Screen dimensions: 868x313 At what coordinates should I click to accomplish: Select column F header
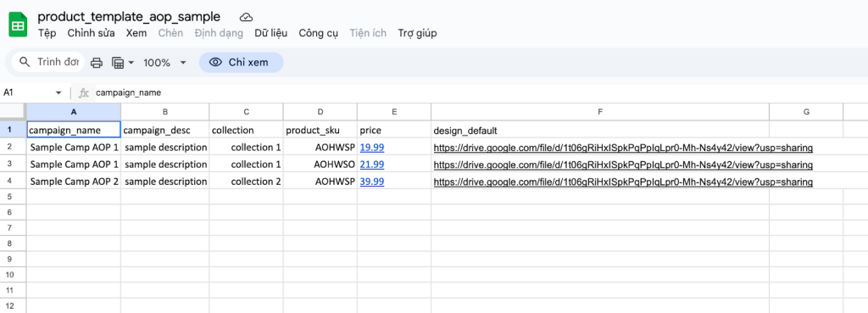(x=600, y=112)
